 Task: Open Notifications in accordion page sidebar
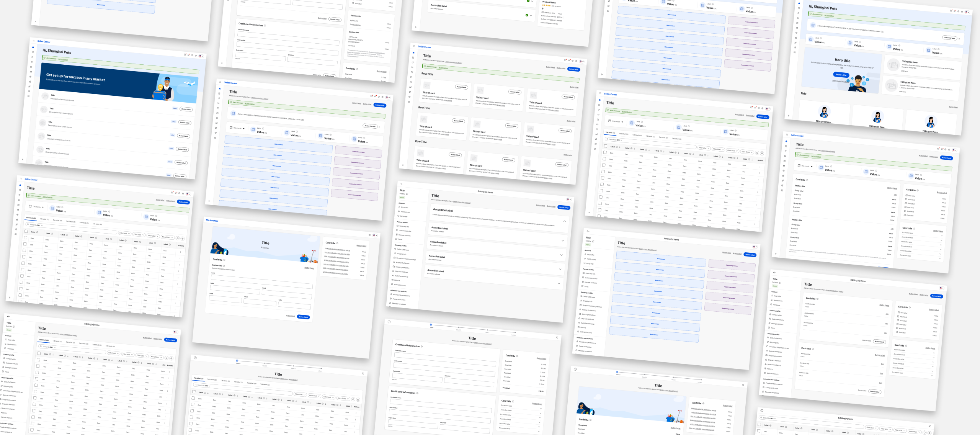pos(405,212)
